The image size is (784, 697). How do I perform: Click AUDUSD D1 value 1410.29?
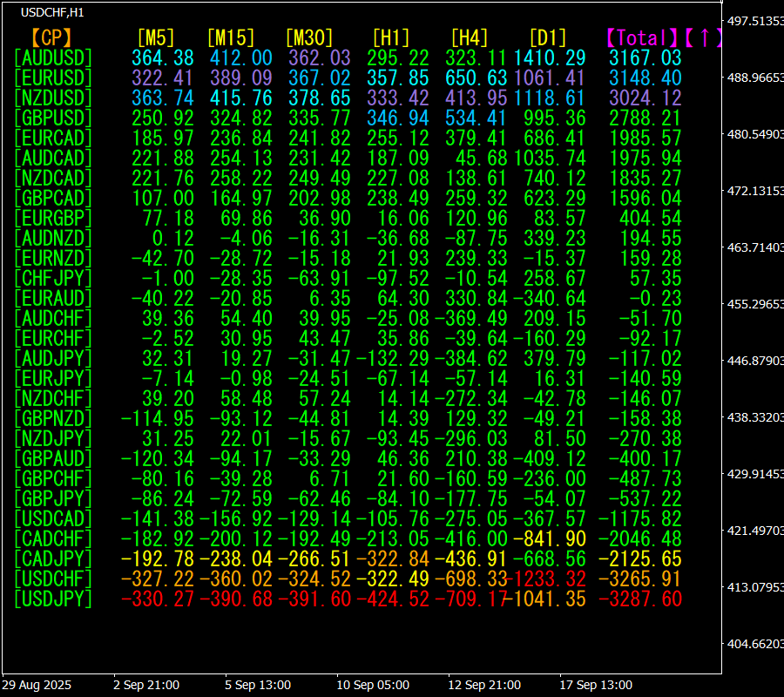[x=550, y=58]
